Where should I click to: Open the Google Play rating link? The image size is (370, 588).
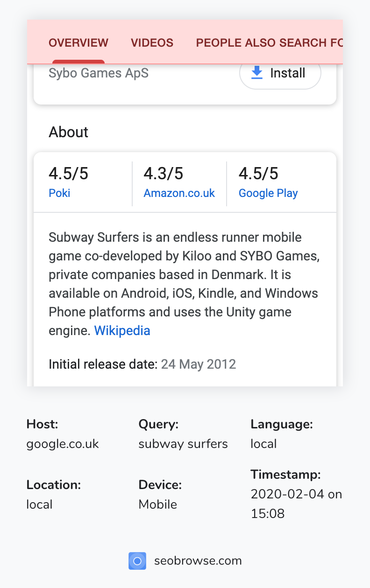coord(268,193)
